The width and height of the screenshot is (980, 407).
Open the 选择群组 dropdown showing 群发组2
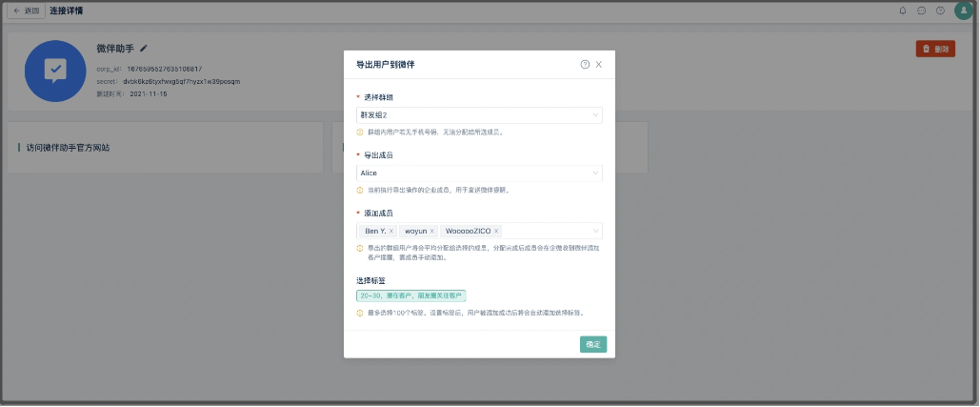(x=479, y=115)
